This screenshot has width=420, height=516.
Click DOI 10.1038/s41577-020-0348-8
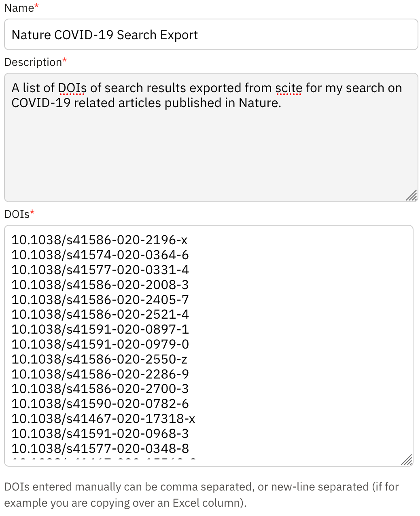point(100,448)
